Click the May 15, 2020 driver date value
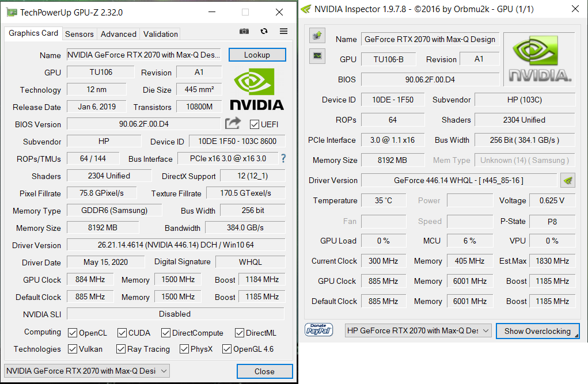The height and width of the screenshot is (384, 588). [106, 262]
